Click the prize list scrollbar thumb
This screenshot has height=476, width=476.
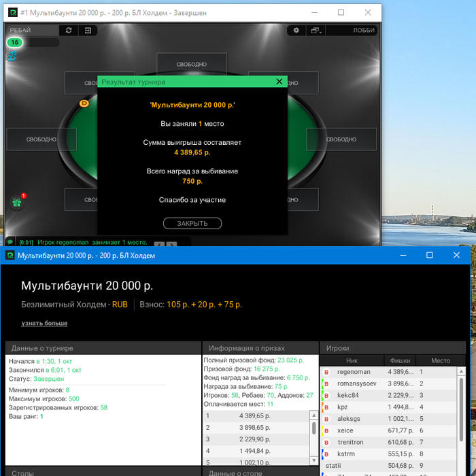(314, 428)
